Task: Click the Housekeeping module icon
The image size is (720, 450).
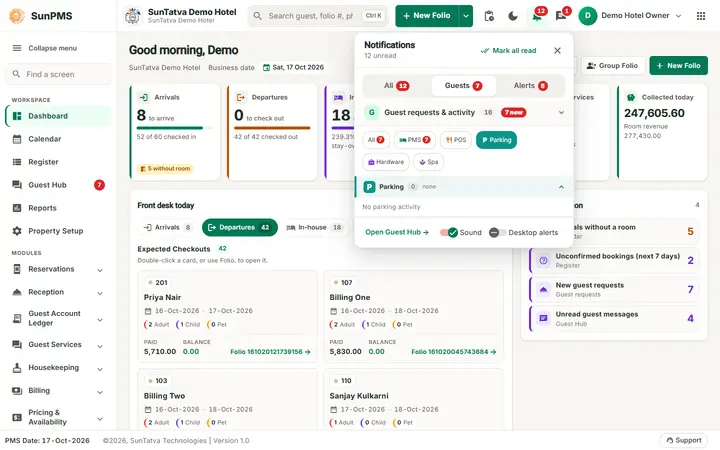Action: 17,367
